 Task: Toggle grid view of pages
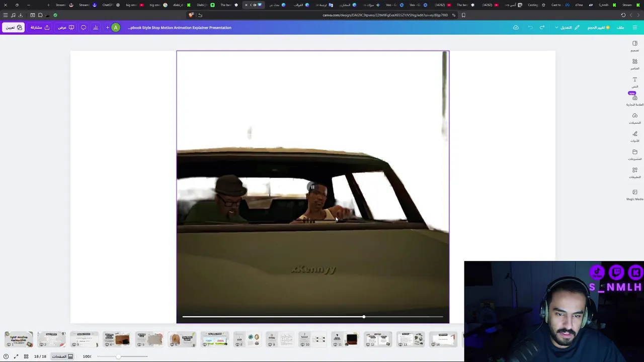[x=26, y=356]
